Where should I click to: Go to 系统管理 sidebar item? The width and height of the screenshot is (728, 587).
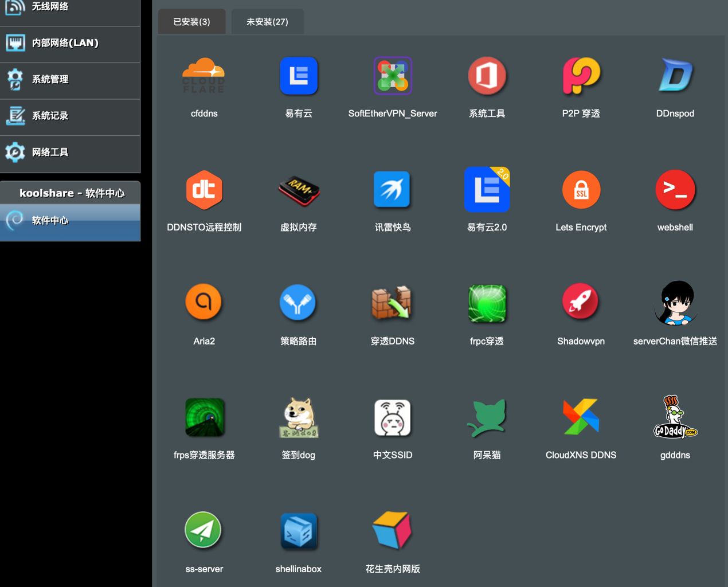click(70, 81)
